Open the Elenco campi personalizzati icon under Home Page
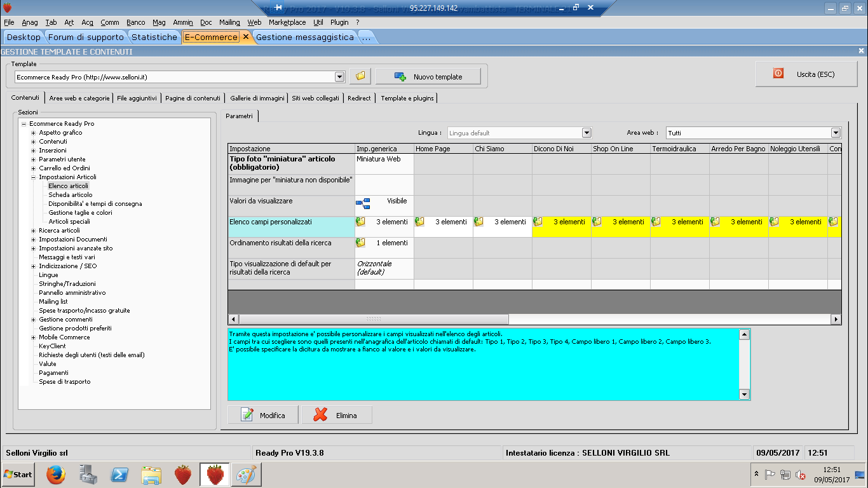Screen dimensions: 868x488 point(420,222)
